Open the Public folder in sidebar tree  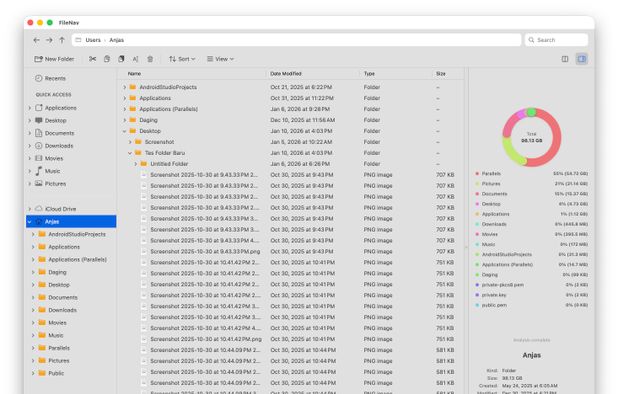51,373
